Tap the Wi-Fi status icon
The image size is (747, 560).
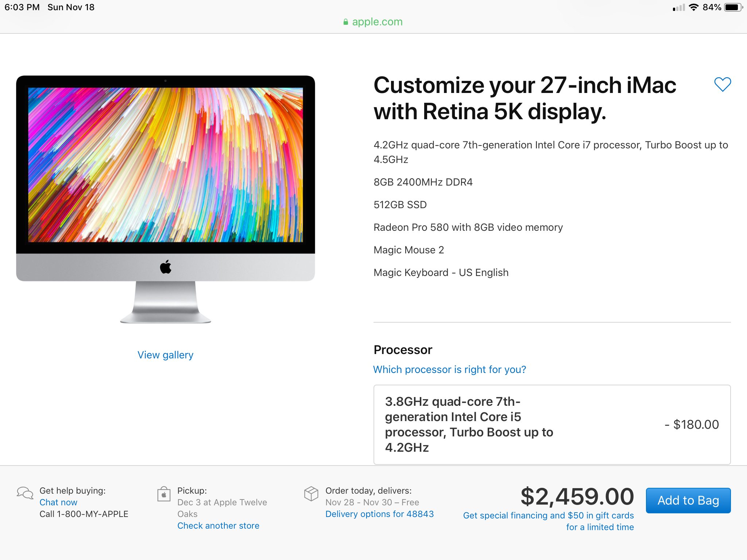point(693,7)
